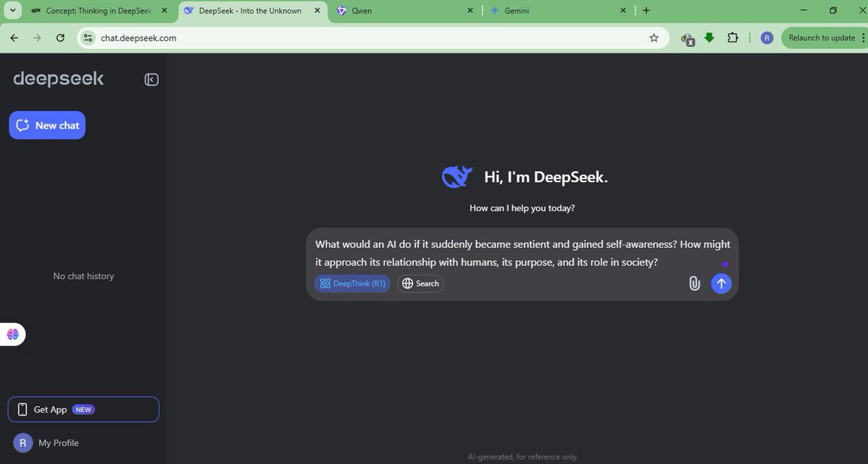Go back in browser history
Viewport: 868px width, 464px height.
click(x=14, y=38)
